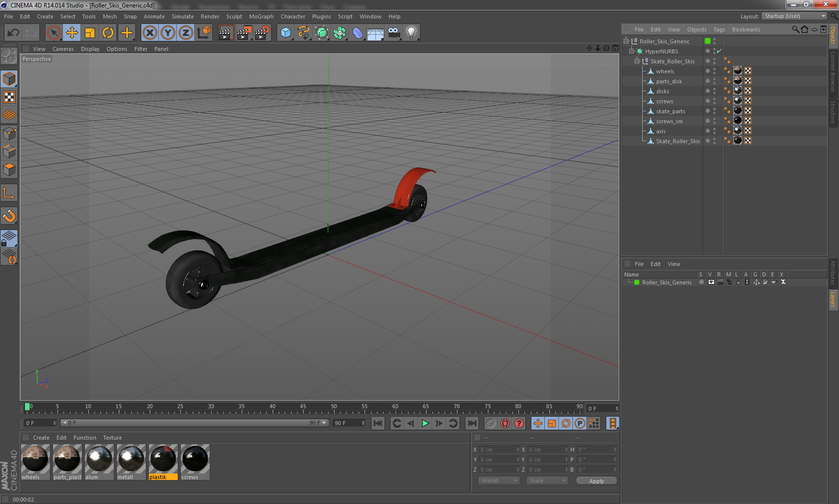Click the X position input field
The height and width of the screenshot is (504, 839).
point(499,450)
